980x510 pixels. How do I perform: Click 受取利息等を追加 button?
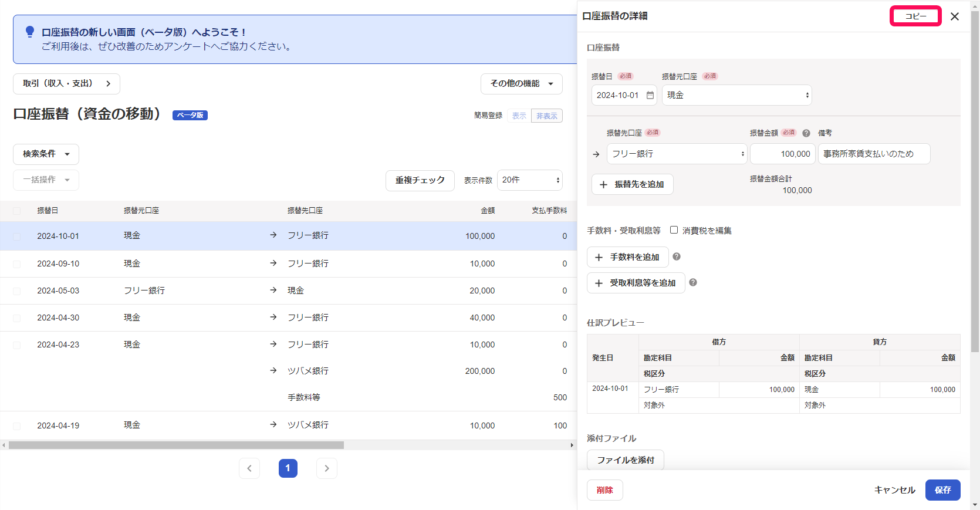636,283
